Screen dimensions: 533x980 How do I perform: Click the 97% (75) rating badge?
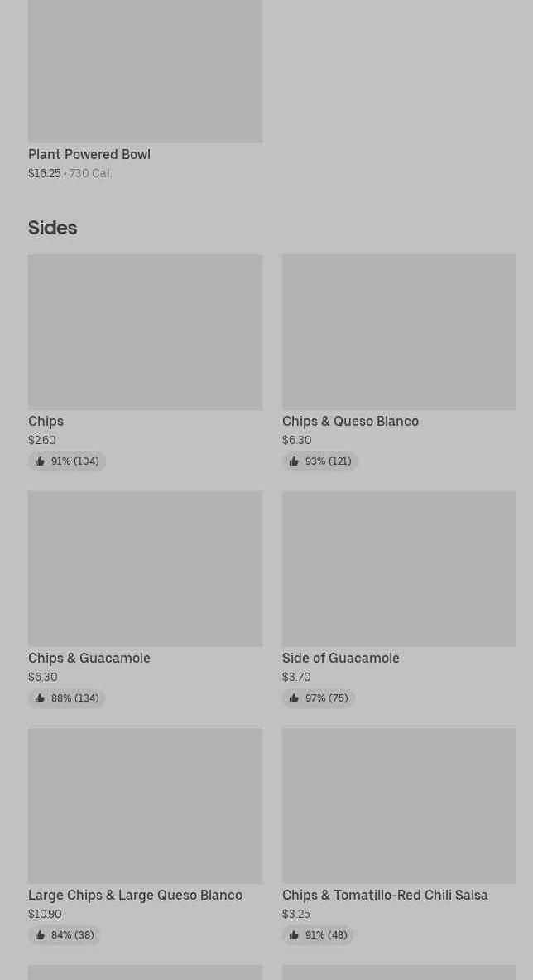[319, 698]
